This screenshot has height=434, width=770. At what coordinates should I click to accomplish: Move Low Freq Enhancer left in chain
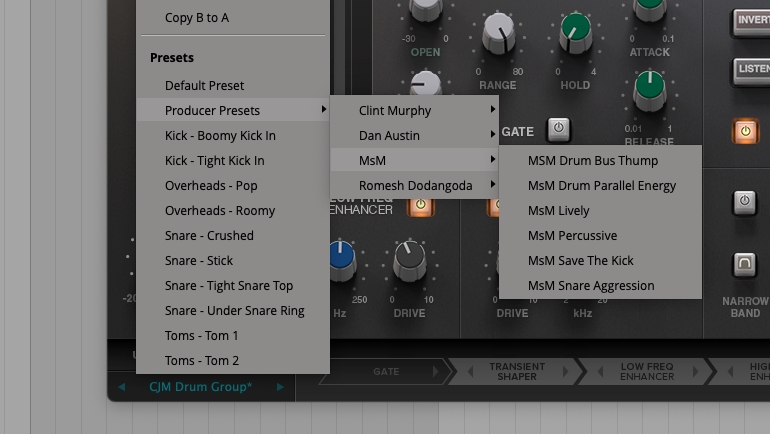[x=601, y=372]
